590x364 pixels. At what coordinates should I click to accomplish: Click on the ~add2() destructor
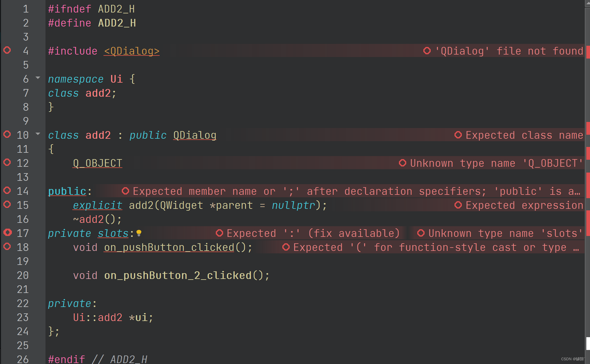[97, 219]
